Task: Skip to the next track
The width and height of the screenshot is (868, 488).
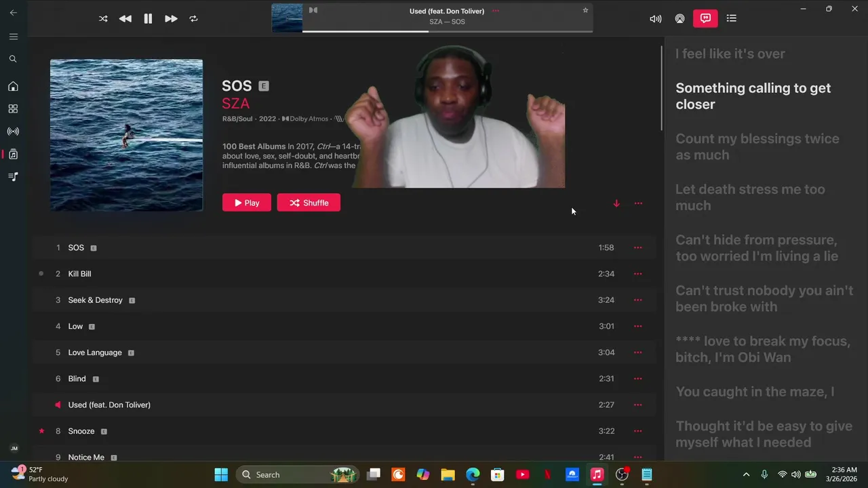Action: tap(171, 19)
